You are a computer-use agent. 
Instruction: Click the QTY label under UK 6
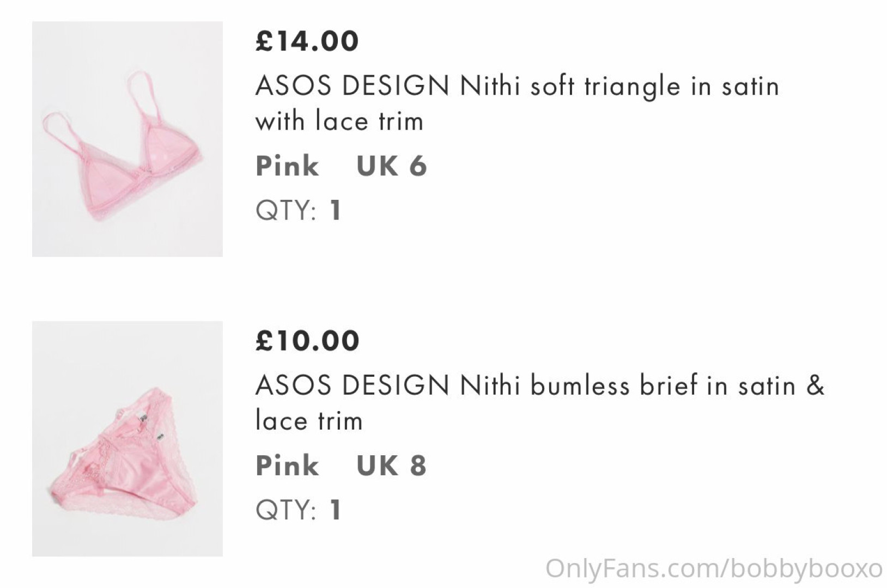(285, 210)
